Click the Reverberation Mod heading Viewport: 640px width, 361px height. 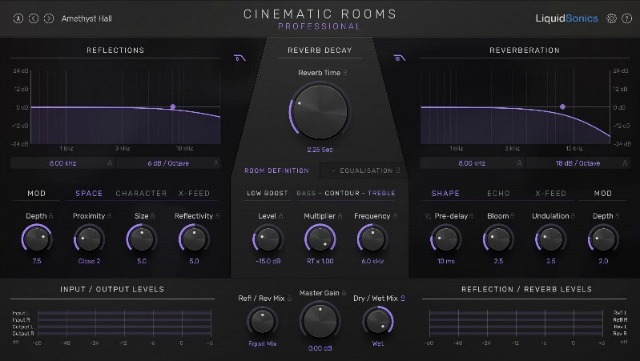click(x=603, y=193)
